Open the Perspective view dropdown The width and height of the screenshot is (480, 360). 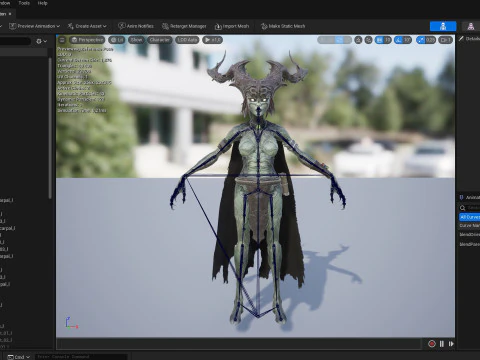tap(87, 40)
